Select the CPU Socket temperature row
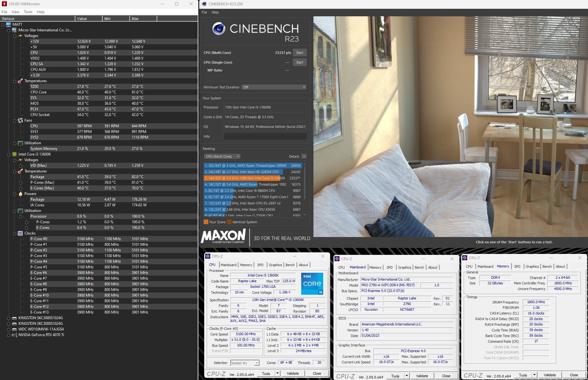The image size is (588, 380). tap(99, 115)
